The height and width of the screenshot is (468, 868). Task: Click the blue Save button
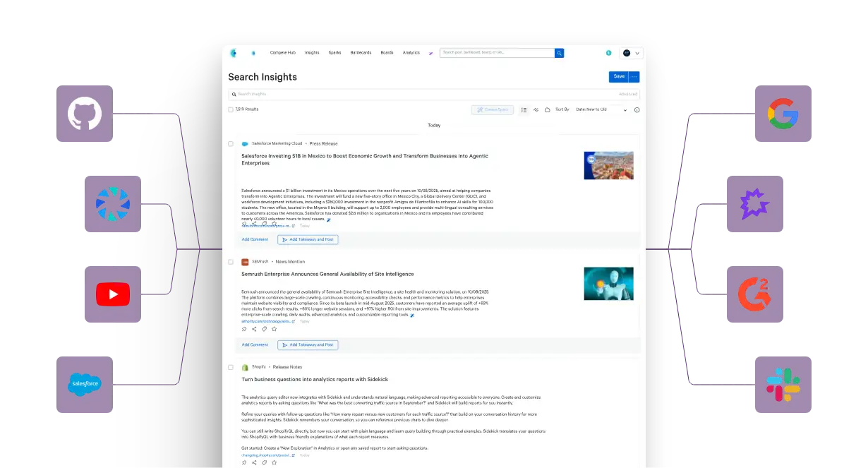(x=619, y=76)
